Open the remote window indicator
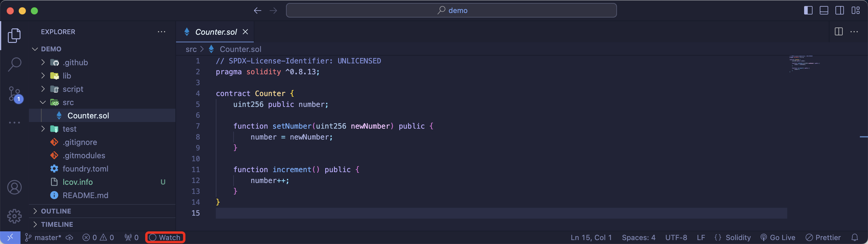Screen dimensions: 868x244 tap(10, 238)
